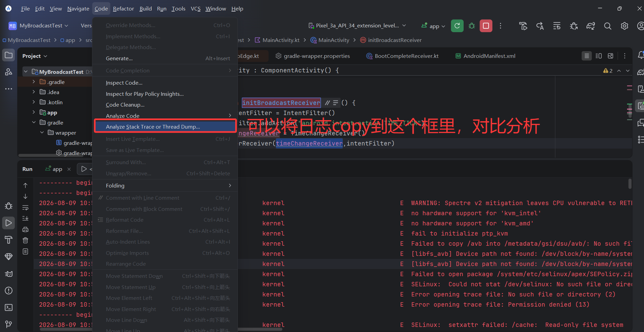Choose Inspect Code from Code menu

[x=165, y=83]
